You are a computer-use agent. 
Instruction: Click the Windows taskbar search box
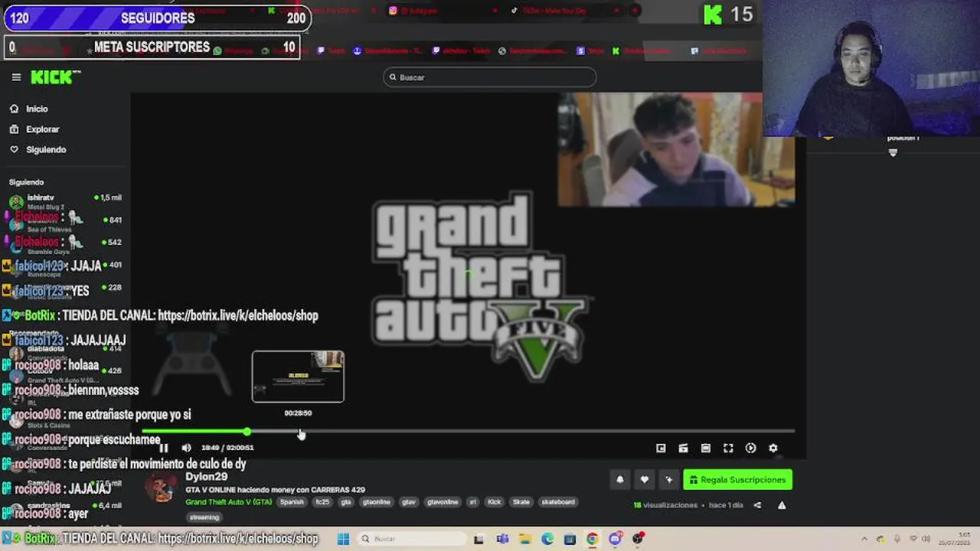[x=410, y=539]
